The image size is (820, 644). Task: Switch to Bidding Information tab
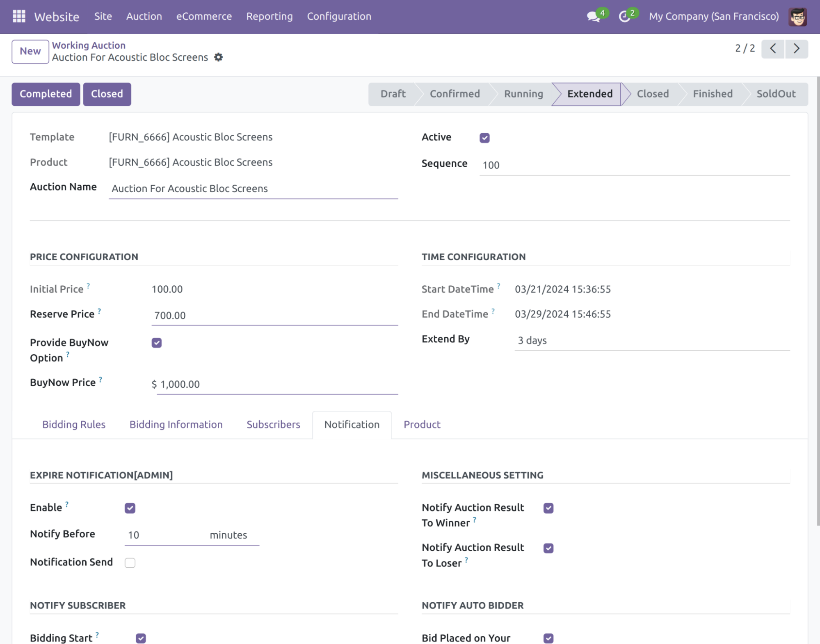coord(176,425)
